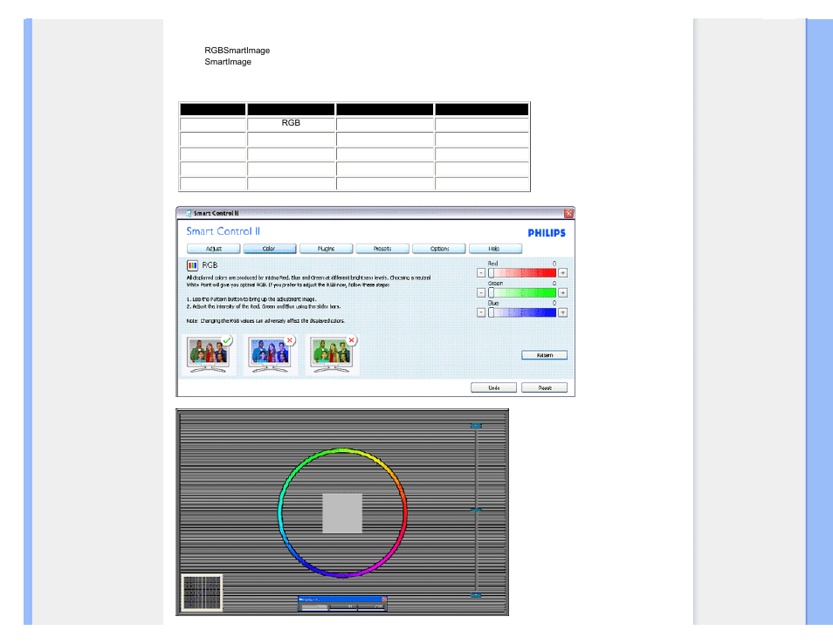This screenshot has width=833, height=644.
Task: Decrease Green with the minus button
Action: [481, 292]
